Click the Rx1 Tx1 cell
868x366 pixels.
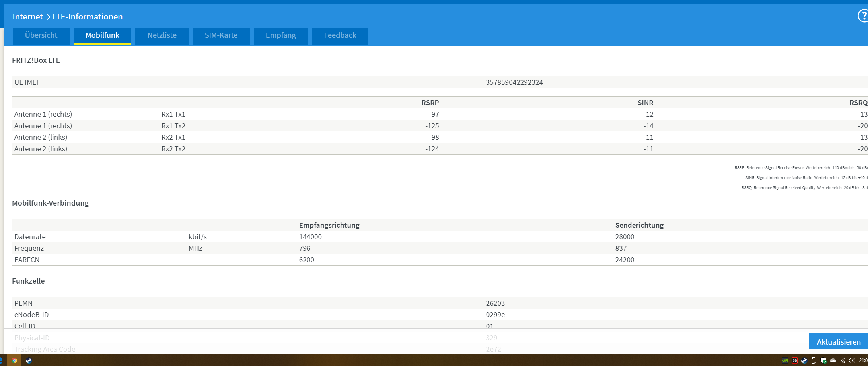(x=173, y=114)
